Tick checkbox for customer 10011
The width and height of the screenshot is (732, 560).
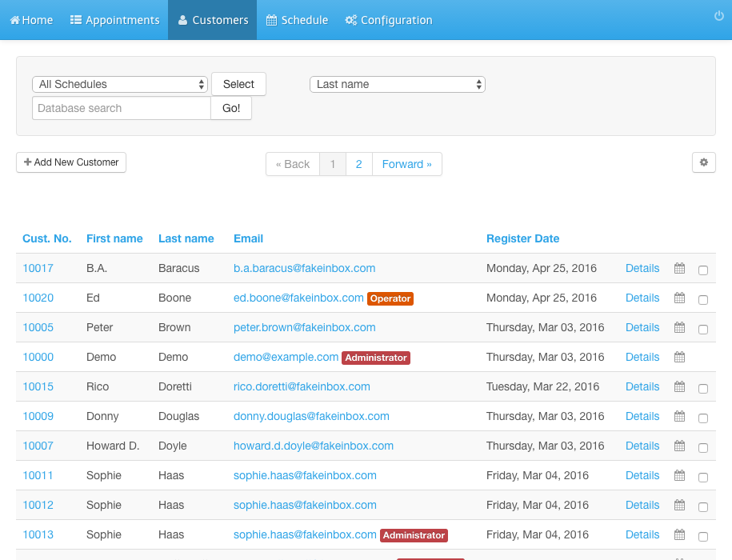coord(703,478)
